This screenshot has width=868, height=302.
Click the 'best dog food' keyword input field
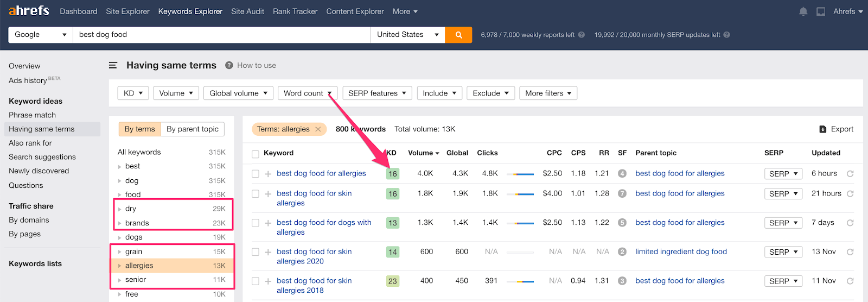click(x=221, y=35)
